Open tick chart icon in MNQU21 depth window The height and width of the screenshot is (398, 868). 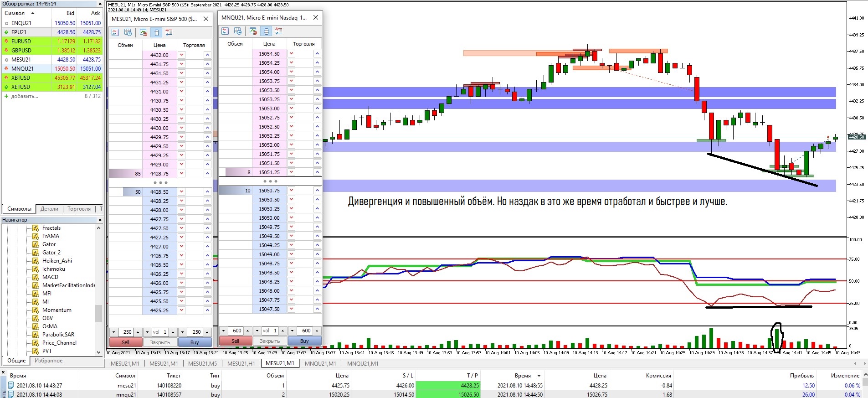tap(225, 31)
